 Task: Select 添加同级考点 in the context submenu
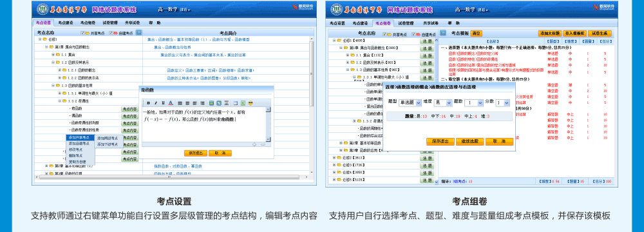108,138
